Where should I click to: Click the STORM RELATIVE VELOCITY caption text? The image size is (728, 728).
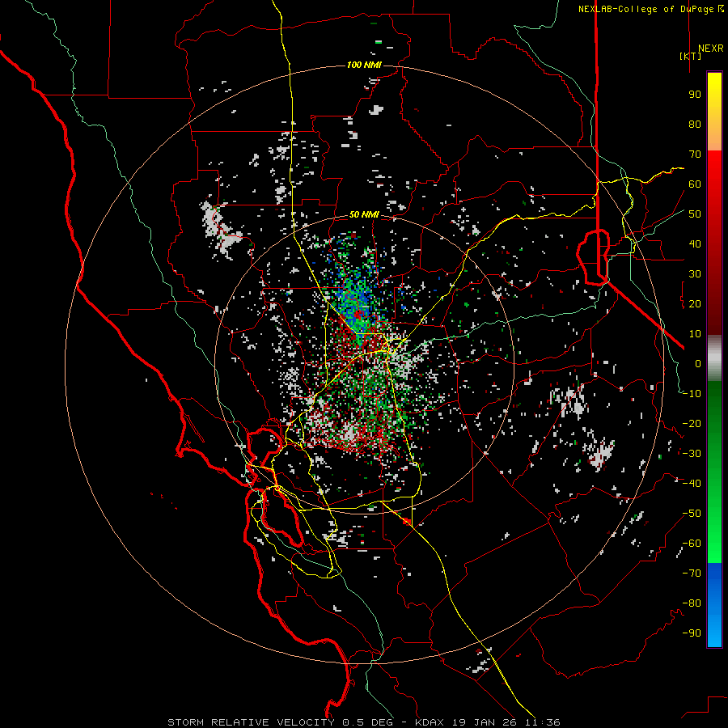(x=250, y=722)
